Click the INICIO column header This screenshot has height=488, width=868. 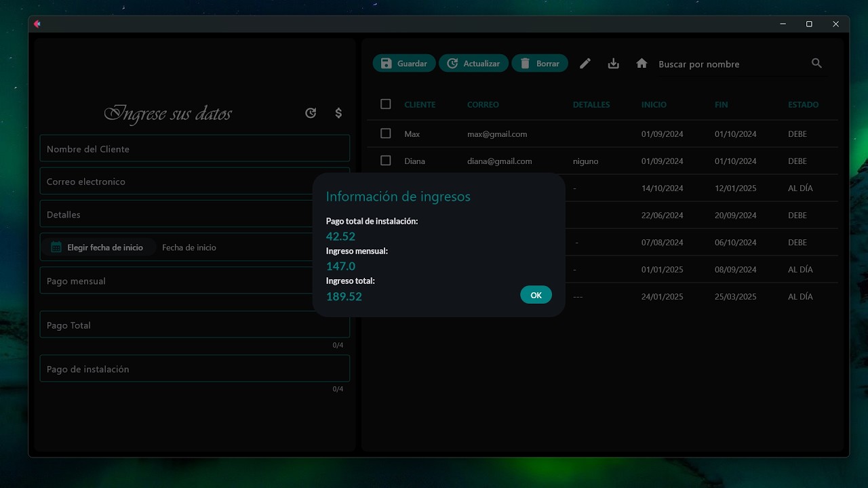(654, 104)
